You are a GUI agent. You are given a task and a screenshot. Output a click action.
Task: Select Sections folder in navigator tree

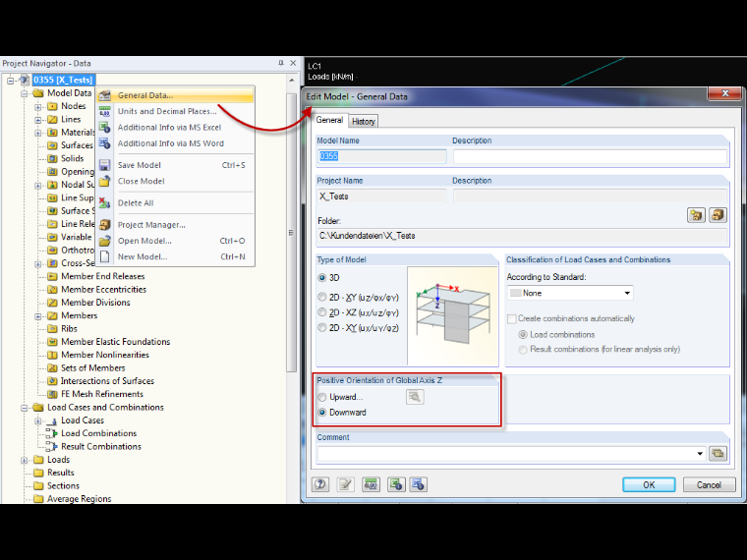click(63, 485)
